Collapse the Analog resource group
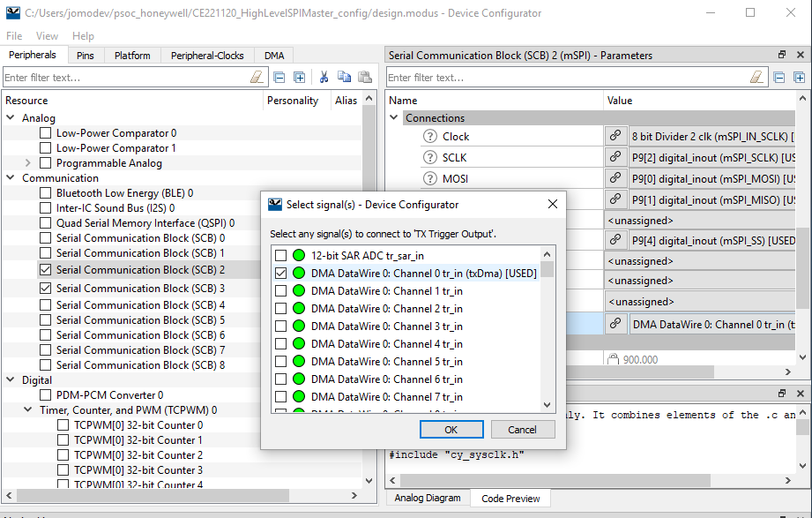The image size is (812, 518). click(x=11, y=117)
